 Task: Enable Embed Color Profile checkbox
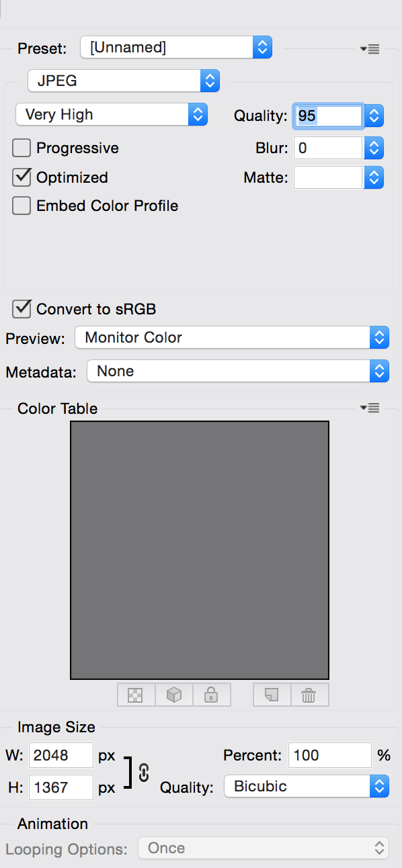click(x=22, y=206)
